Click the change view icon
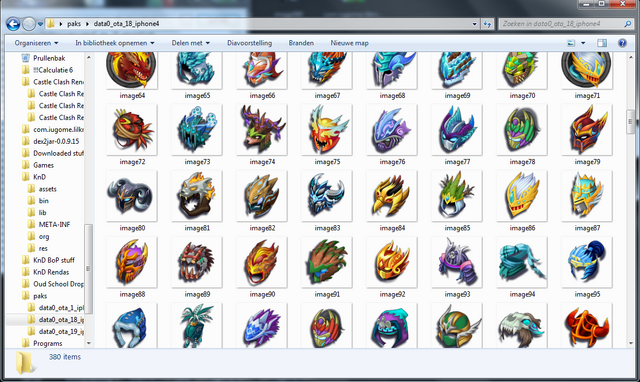Image resolution: width=640 pixels, height=382 pixels. tap(571, 43)
